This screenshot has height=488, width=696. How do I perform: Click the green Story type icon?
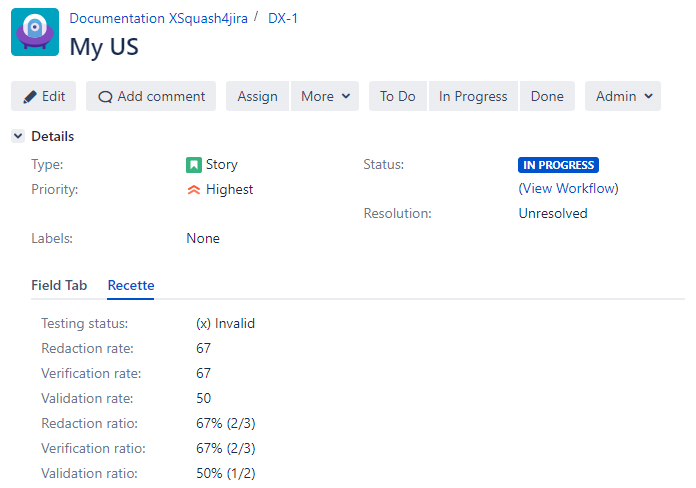pyautogui.click(x=194, y=165)
